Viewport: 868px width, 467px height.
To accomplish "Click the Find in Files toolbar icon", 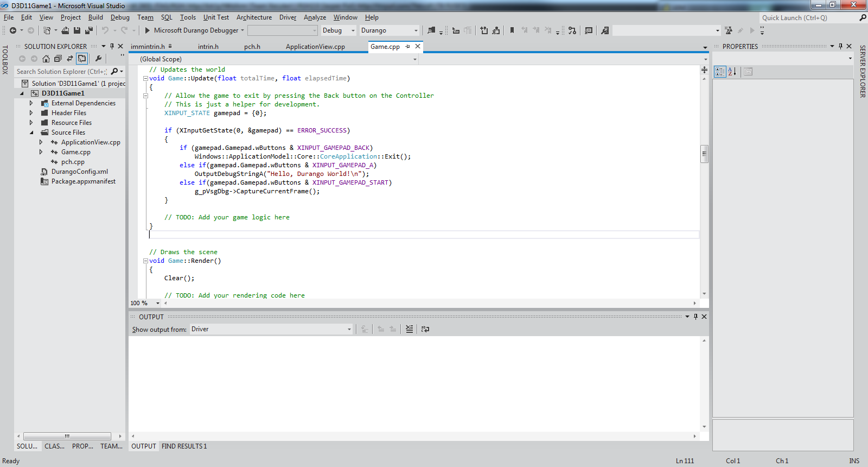I will pyautogui.click(x=431, y=30).
